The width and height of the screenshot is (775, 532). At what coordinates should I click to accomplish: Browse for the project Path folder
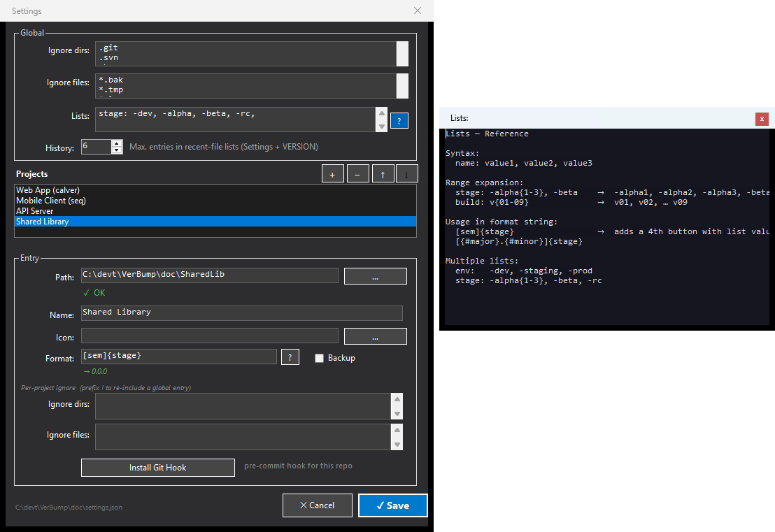point(375,276)
